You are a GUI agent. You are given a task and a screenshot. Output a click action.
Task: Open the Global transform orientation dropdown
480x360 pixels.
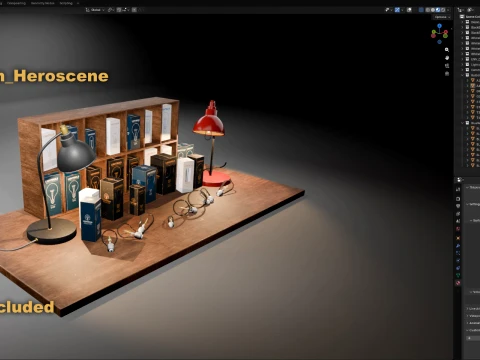tap(95, 10)
